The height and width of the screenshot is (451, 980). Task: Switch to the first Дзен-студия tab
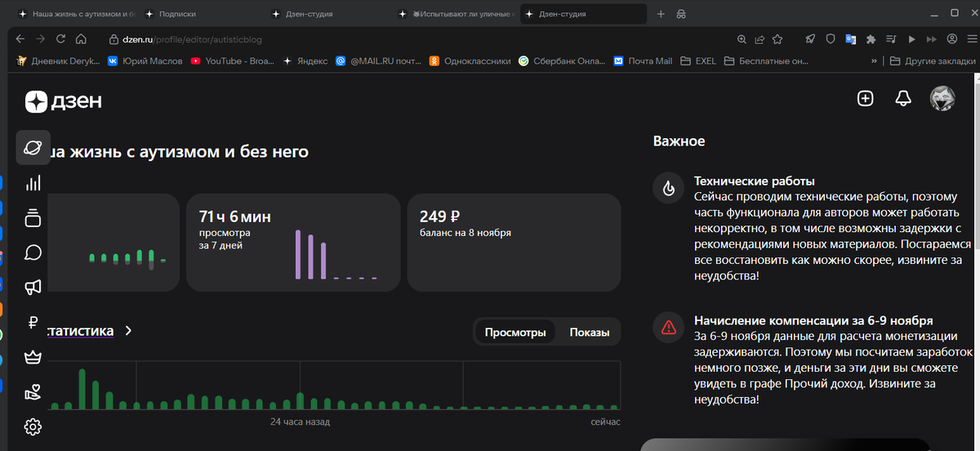click(x=331, y=14)
